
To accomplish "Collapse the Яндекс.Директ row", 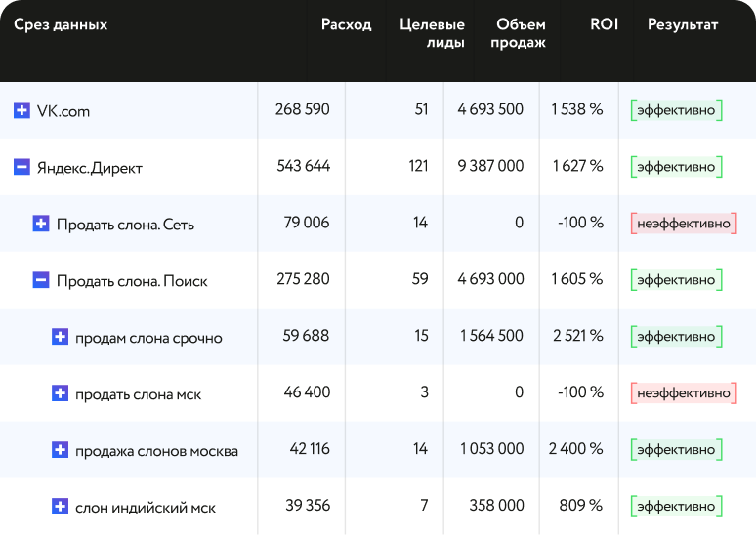I will [x=21, y=167].
